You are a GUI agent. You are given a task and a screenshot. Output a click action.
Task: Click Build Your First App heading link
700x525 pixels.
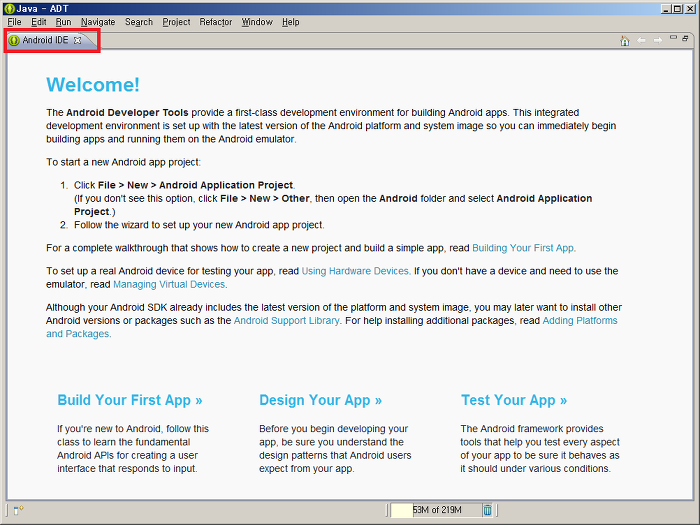click(x=130, y=400)
